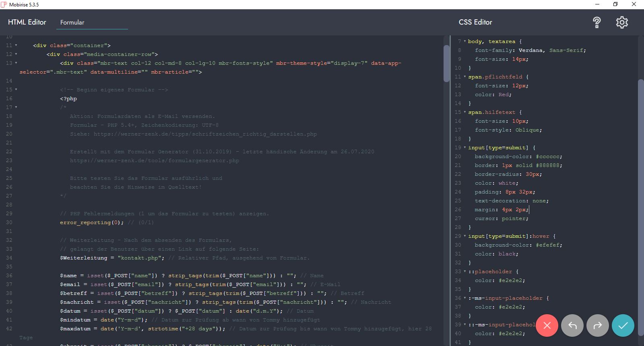Collapse the body, textarea CSS rule at line 7
Image resolution: width=644 pixels, height=346 pixels.
pos(465,41)
